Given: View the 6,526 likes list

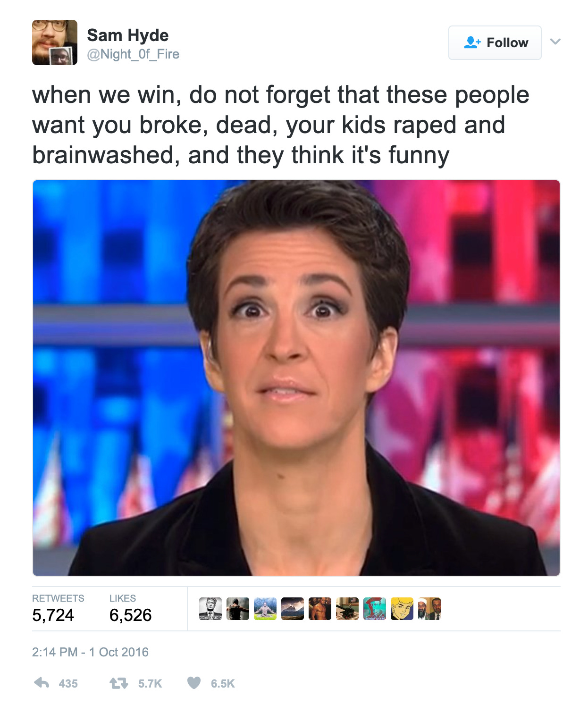Looking at the screenshot, I should point(130,608).
